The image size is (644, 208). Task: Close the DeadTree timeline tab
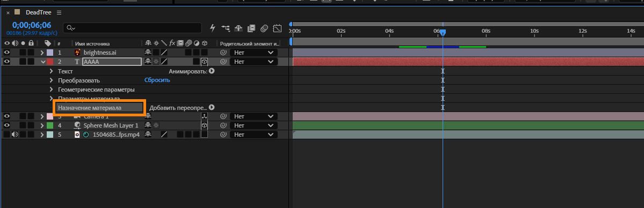(x=8, y=13)
